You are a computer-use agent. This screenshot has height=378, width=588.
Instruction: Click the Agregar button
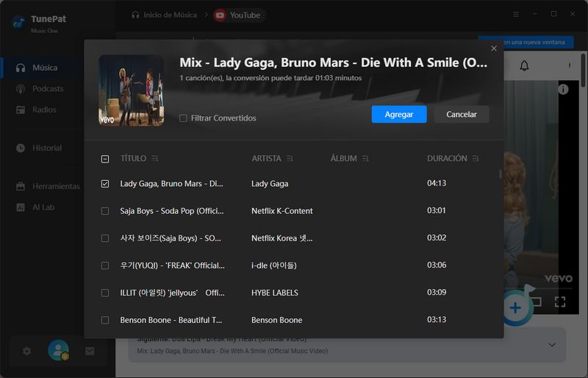point(399,114)
